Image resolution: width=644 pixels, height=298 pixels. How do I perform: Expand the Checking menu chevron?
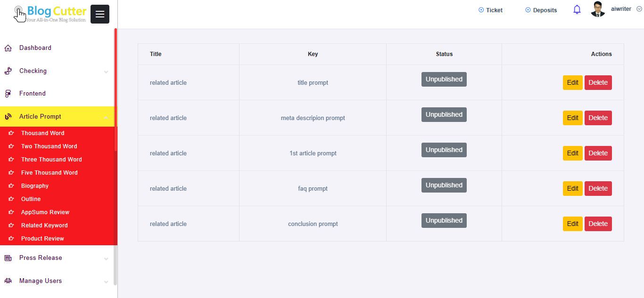pyautogui.click(x=106, y=72)
